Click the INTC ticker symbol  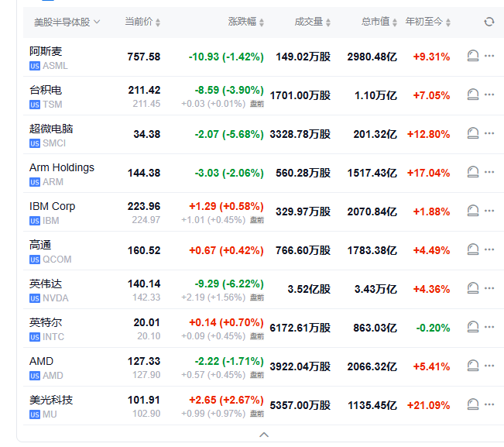[x=53, y=337]
